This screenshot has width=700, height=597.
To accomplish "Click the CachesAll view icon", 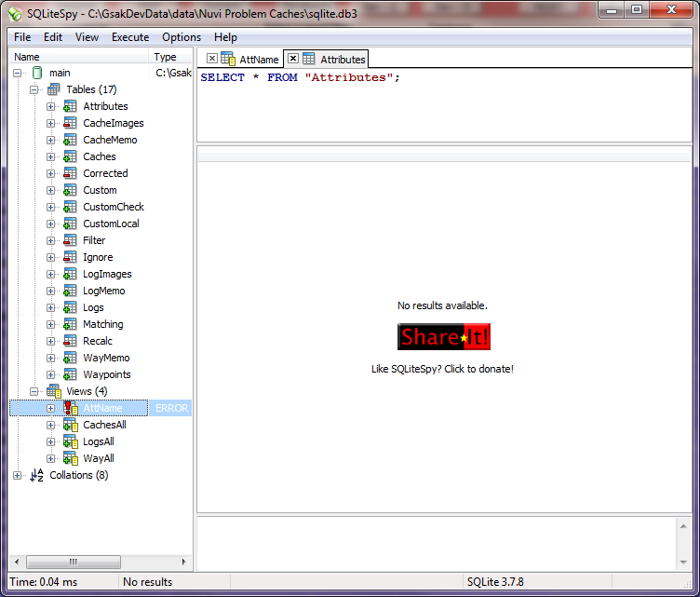I will click(x=71, y=425).
